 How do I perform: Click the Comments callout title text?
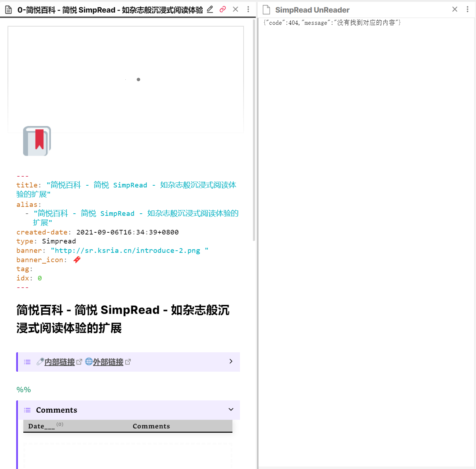(56, 410)
